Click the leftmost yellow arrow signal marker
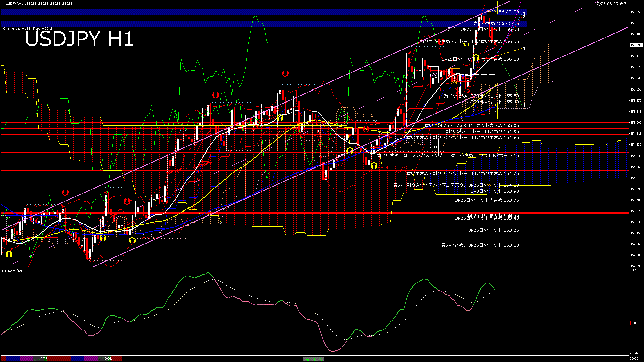 point(9,254)
